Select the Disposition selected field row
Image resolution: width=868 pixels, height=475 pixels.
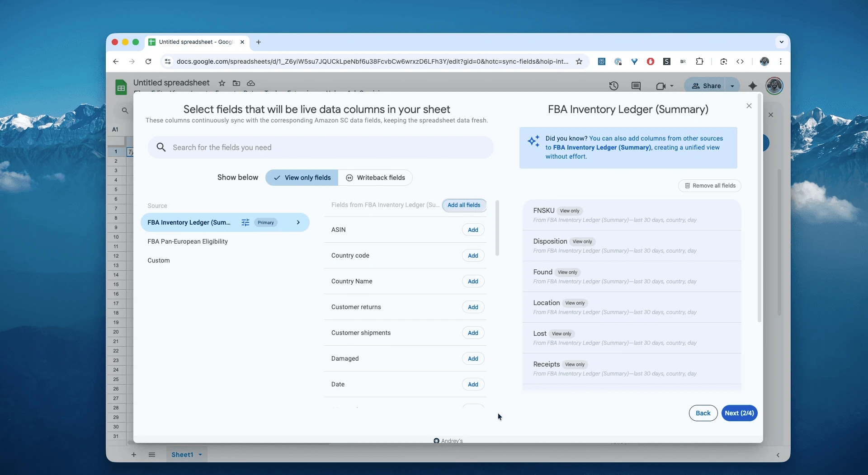[x=632, y=246]
